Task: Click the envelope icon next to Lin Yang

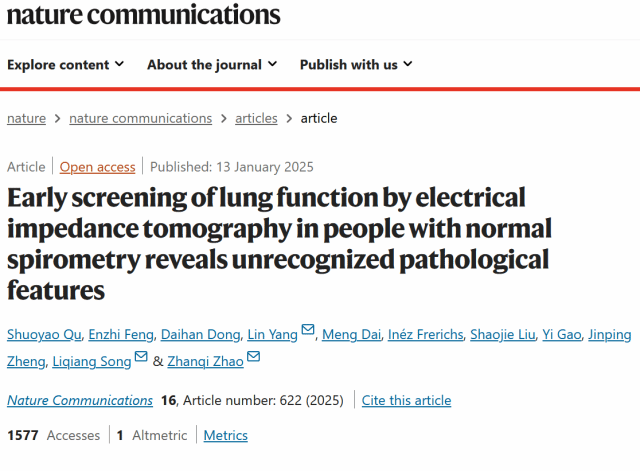Action: (x=308, y=332)
